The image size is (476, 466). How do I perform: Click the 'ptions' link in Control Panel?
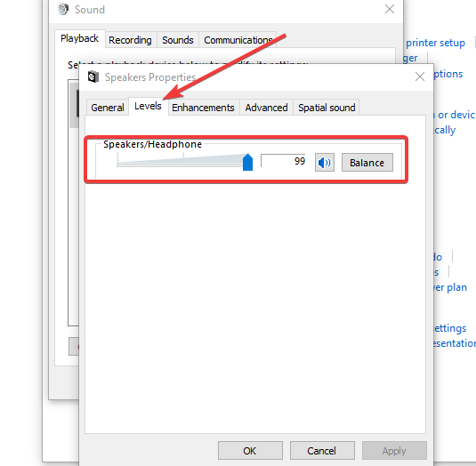tap(448, 74)
